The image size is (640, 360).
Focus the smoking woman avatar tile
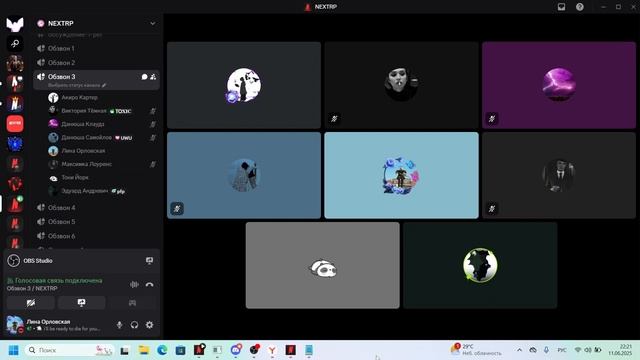coord(401,85)
